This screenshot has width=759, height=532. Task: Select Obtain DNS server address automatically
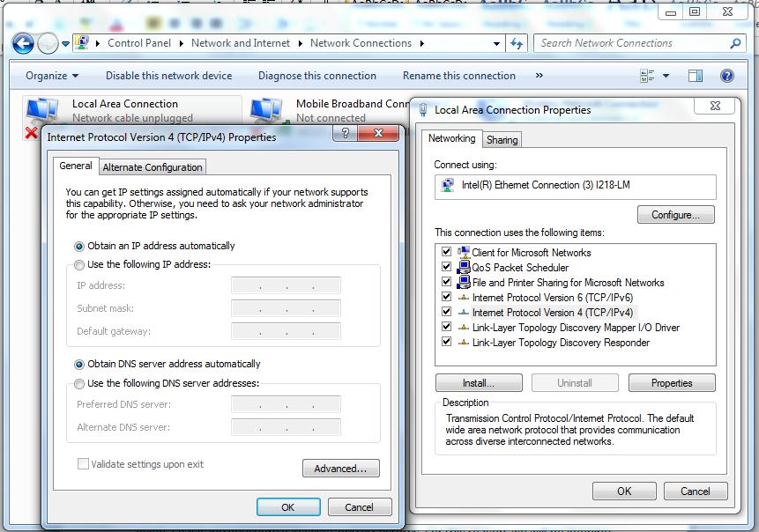pyautogui.click(x=79, y=364)
